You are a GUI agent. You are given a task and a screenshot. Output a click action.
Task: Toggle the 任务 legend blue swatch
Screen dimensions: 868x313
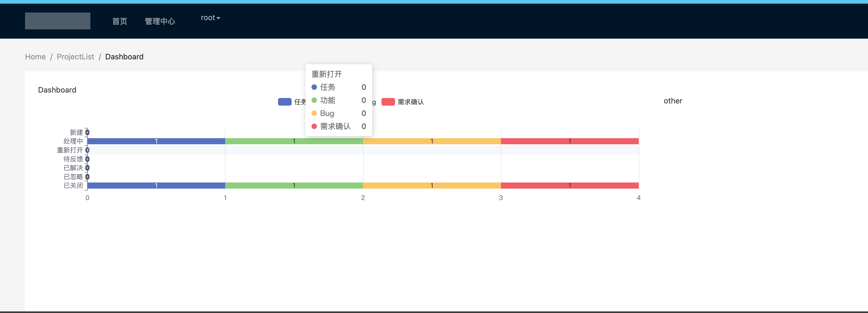285,102
